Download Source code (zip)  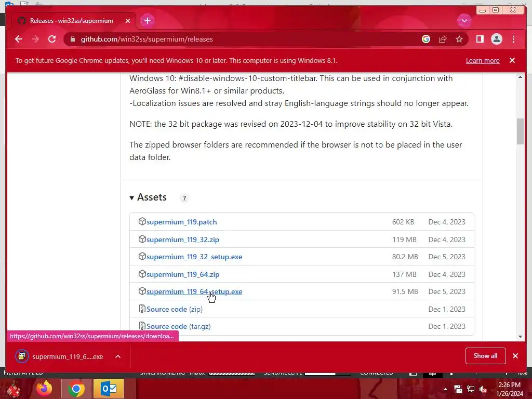(x=175, y=309)
